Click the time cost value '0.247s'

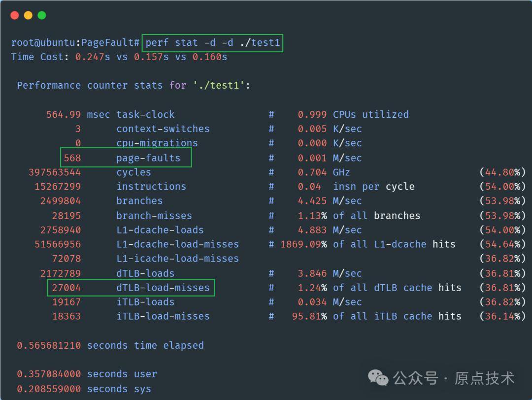click(x=93, y=57)
